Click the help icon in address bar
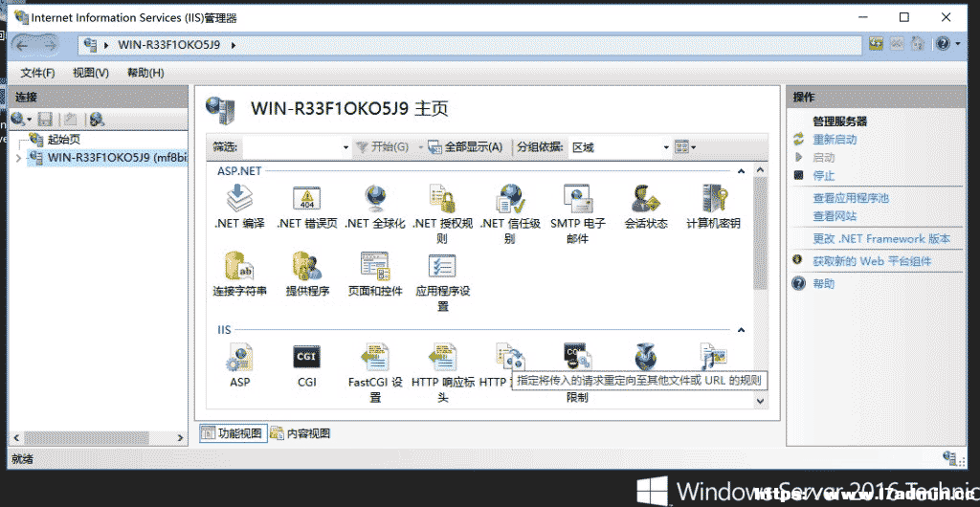Screen dimensions: 980x507 pos(943,44)
